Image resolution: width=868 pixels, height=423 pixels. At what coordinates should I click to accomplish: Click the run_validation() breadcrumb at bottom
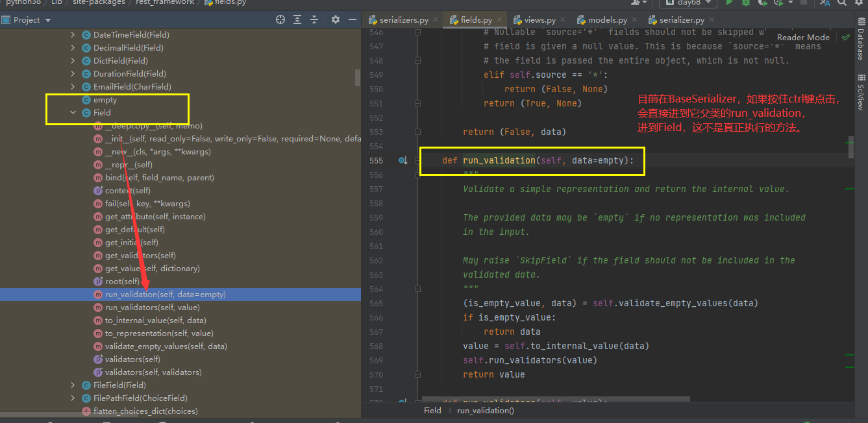coord(486,410)
